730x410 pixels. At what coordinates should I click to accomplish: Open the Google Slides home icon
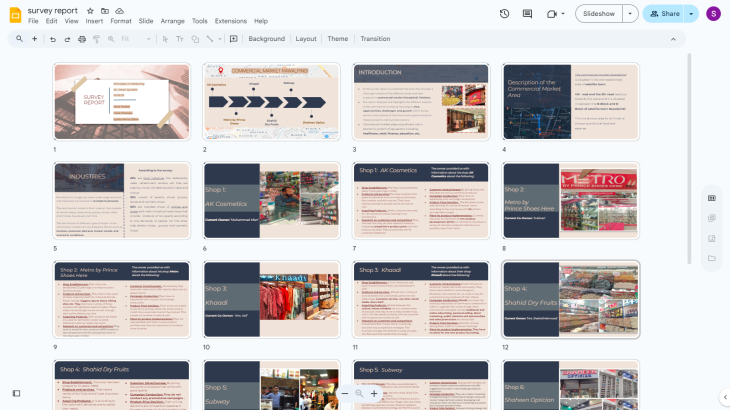15,15
